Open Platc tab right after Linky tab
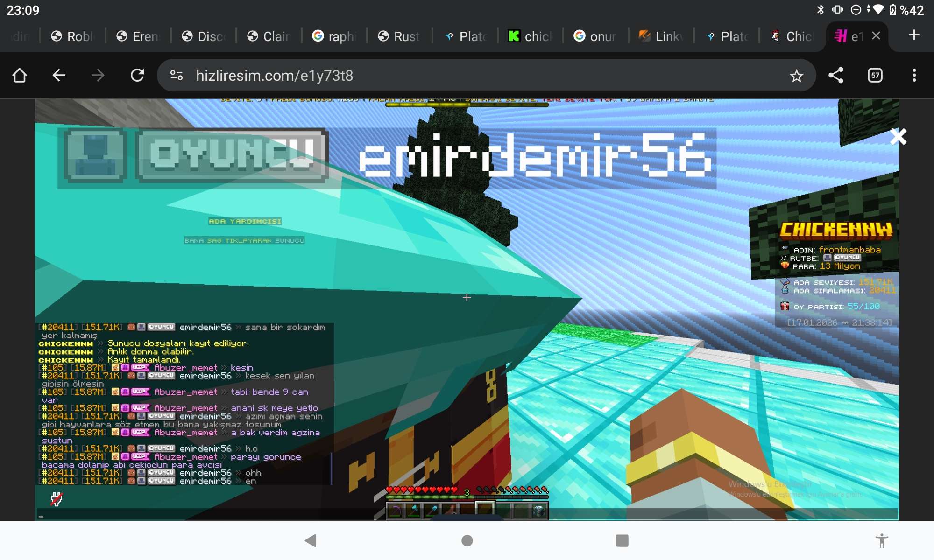The height and width of the screenshot is (560, 934). click(x=727, y=36)
